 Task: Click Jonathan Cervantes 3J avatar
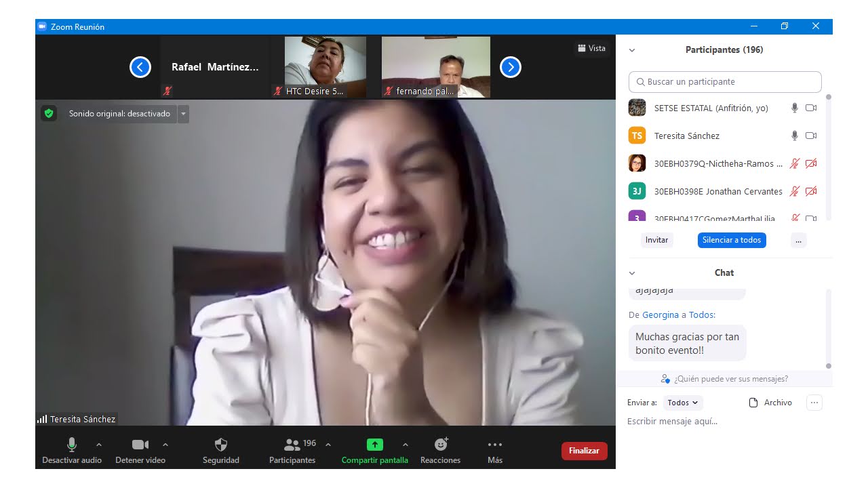tap(637, 191)
